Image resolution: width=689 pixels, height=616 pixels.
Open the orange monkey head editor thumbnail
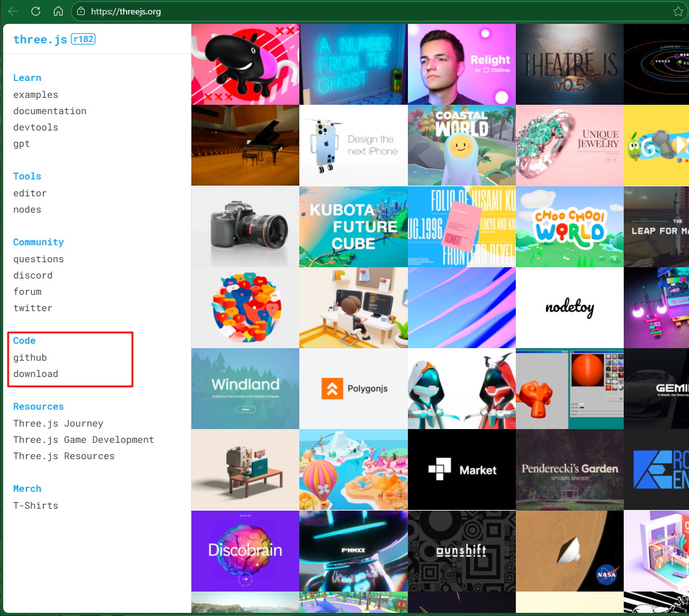[x=570, y=389]
